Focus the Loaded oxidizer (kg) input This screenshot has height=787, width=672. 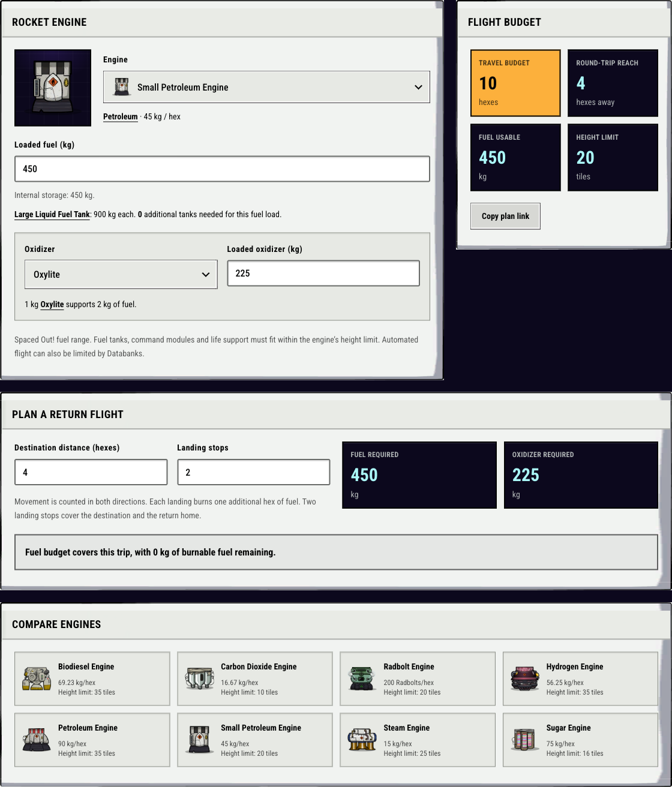tap(323, 273)
